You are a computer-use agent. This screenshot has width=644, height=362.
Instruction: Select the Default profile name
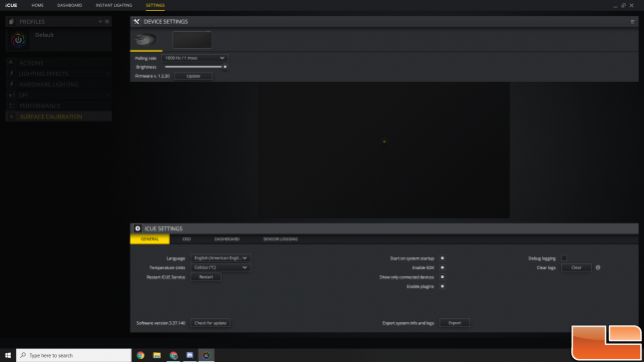tap(44, 35)
